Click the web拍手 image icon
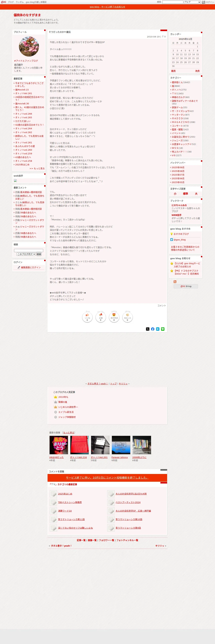 (x=15, y=181)
